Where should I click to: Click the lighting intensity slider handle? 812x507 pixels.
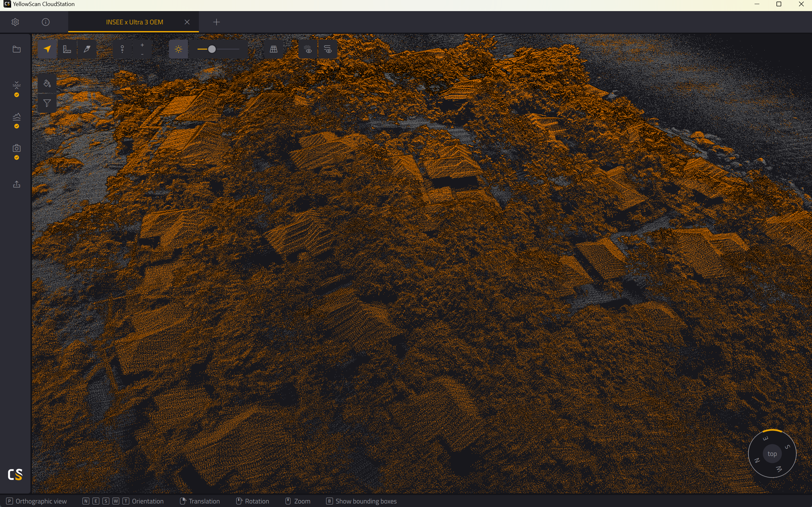212,49
